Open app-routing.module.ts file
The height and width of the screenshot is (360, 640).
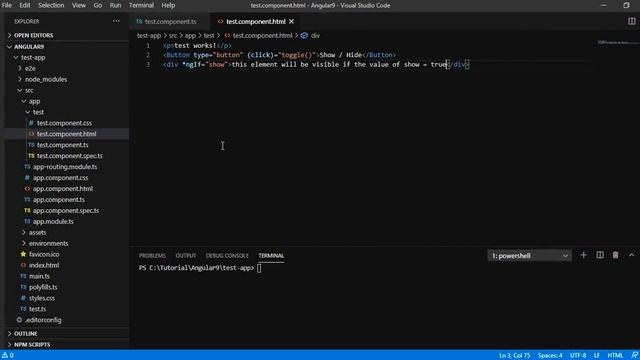[x=65, y=167]
